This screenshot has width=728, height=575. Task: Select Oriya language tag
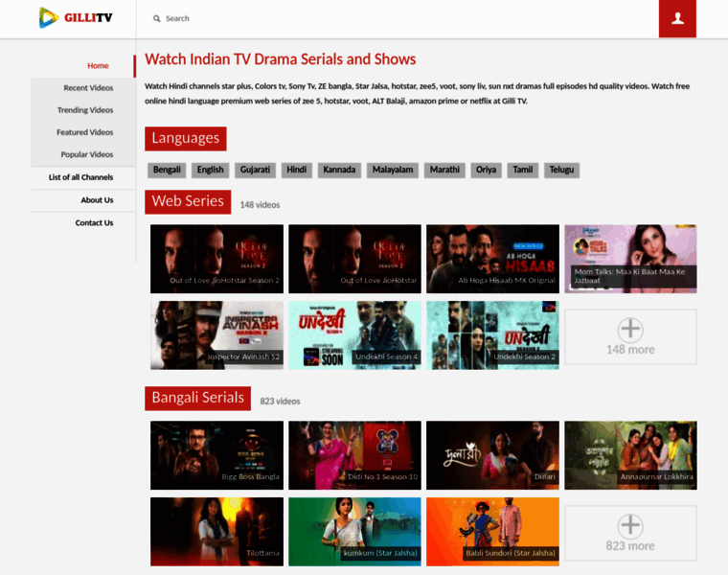[486, 170]
